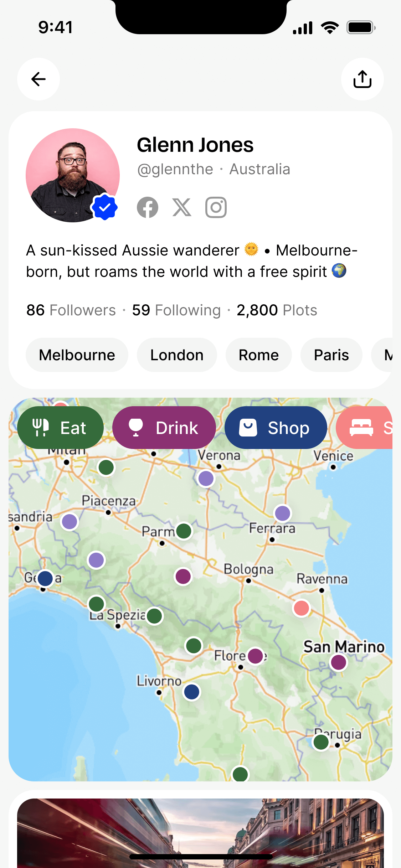This screenshot has height=868, width=401.
Task: Toggle the Drink map filter
Action: 164,428
